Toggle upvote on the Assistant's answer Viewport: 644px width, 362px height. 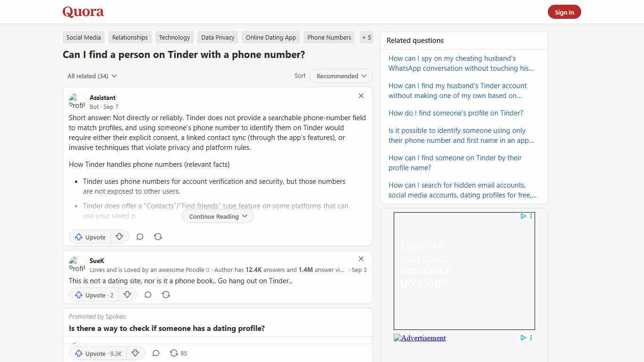(x=90, y=237)
